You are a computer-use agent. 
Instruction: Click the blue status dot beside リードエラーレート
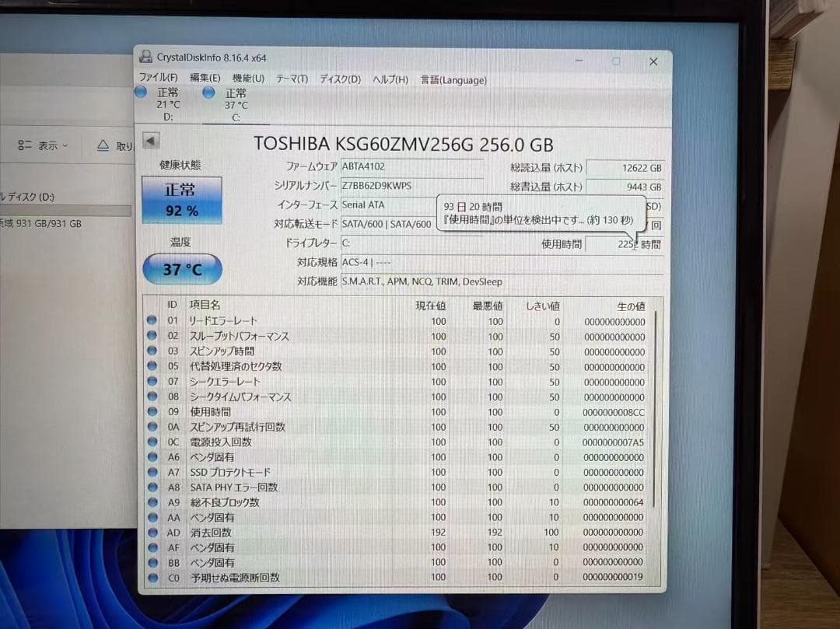click(x=152, y=320)
